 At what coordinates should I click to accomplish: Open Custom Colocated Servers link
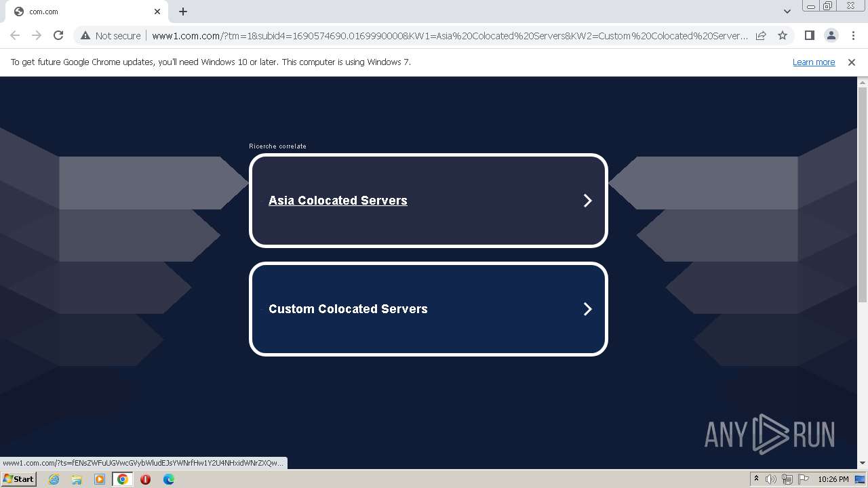pyautogui.click(x=348, y=309)
